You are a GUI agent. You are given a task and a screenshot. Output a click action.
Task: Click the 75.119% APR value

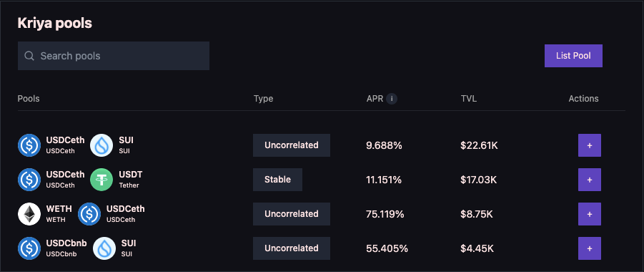tap(385, 214)
